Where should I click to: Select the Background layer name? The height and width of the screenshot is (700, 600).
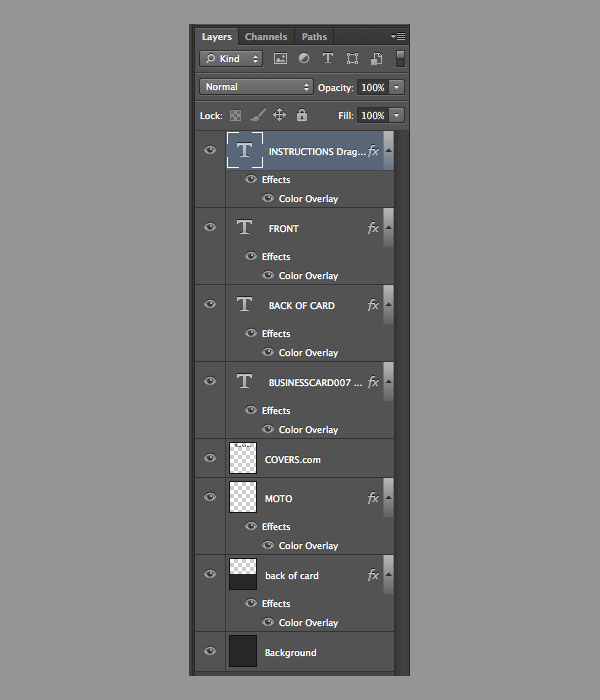click(x=291, y=653)
